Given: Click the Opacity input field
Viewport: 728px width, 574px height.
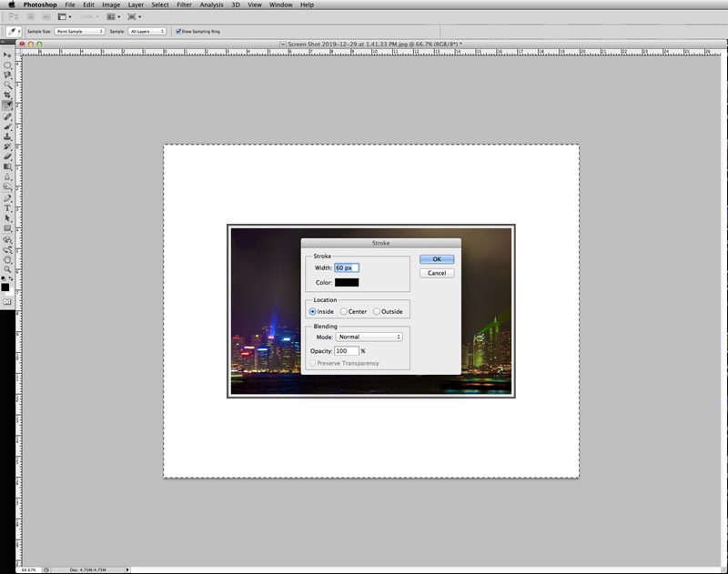Looking at the screenshot, I should click(x=346, y=350).
